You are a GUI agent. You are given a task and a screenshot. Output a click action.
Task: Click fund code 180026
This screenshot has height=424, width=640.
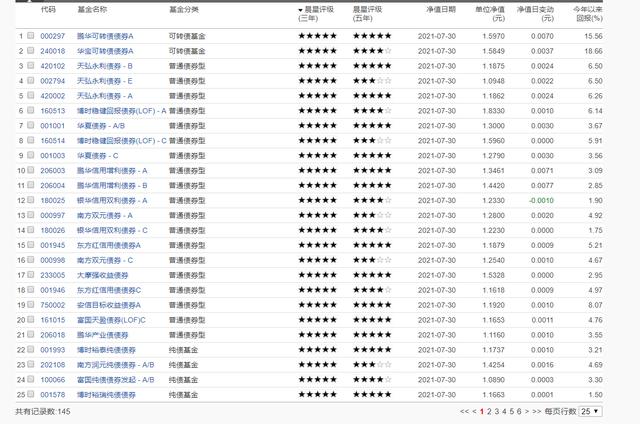[x=53, y=231]
